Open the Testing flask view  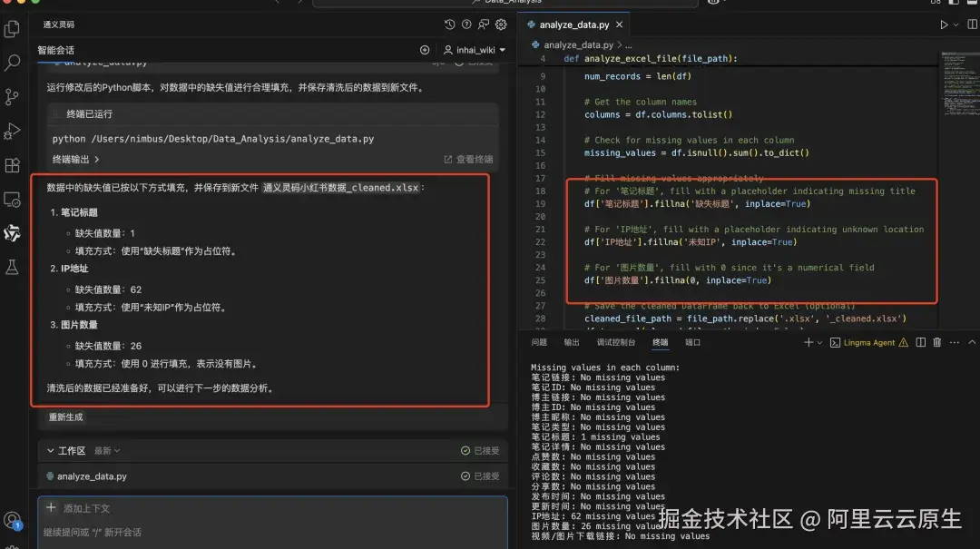(12, 268)
